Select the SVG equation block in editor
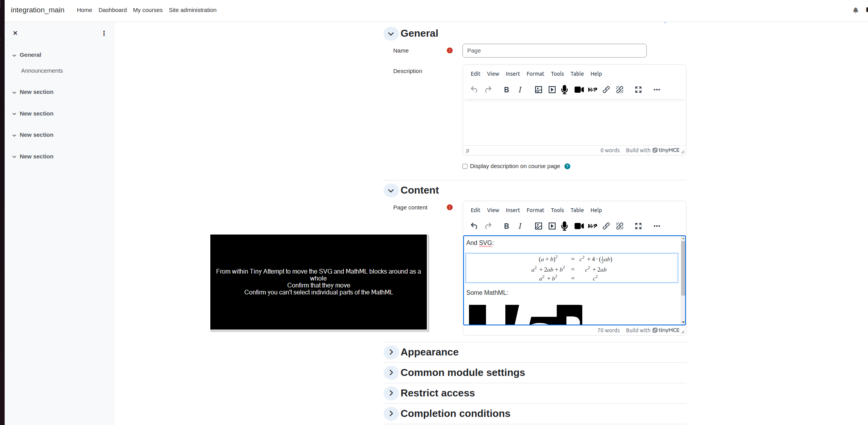 coord(571,268)
